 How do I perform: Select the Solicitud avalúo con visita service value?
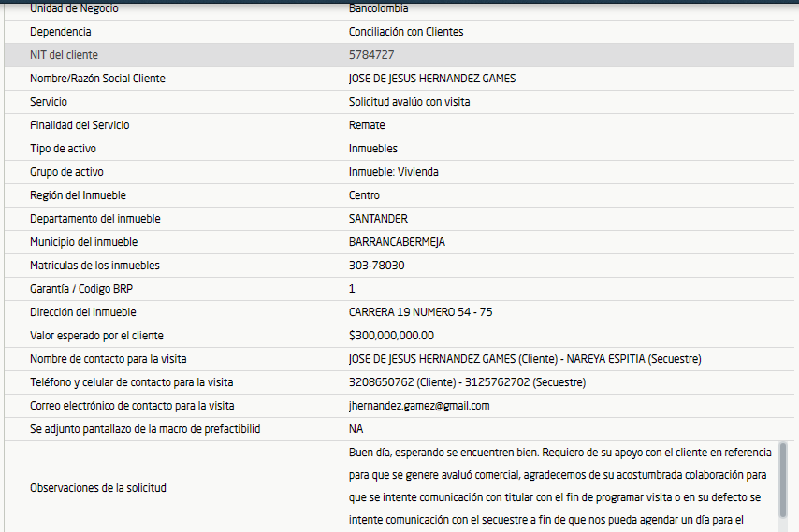(x=409, y=102)
